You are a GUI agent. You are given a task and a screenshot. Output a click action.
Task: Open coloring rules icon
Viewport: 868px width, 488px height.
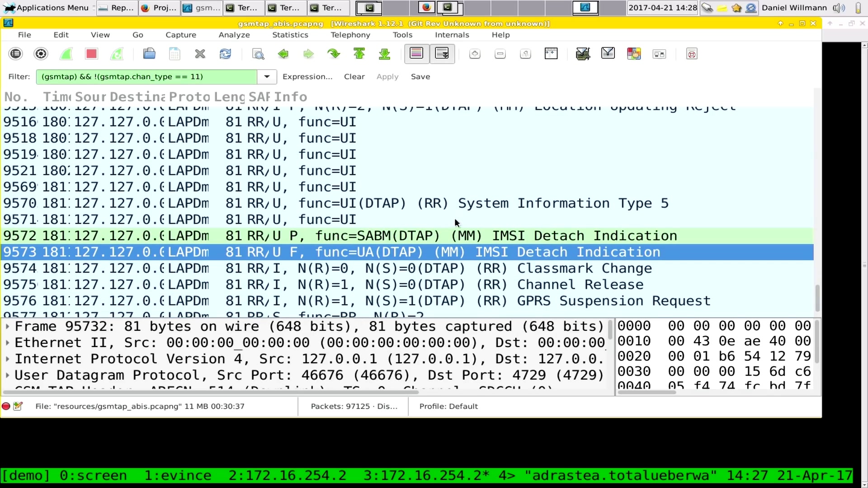(x=634, y=54)
